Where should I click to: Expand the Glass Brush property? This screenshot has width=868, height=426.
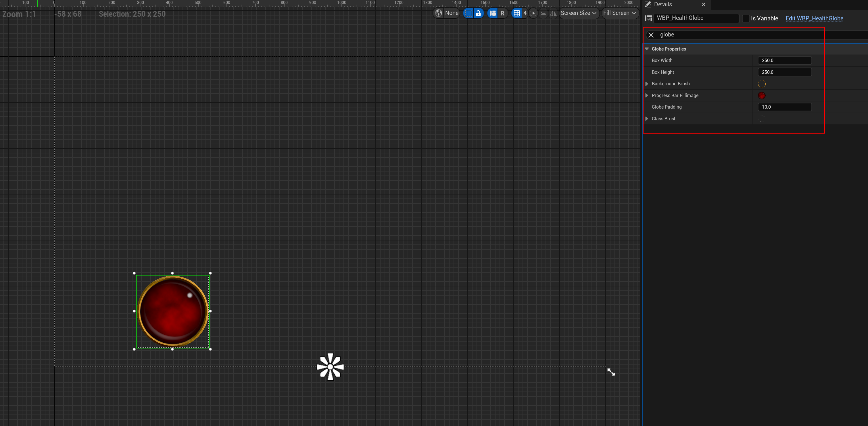[x=647, y=119]
